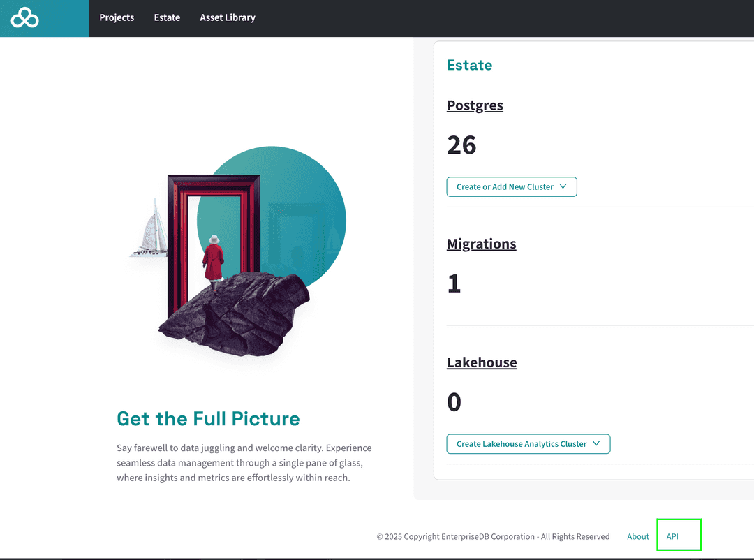Open the Lakehouse link

click(x=482, y=362)
